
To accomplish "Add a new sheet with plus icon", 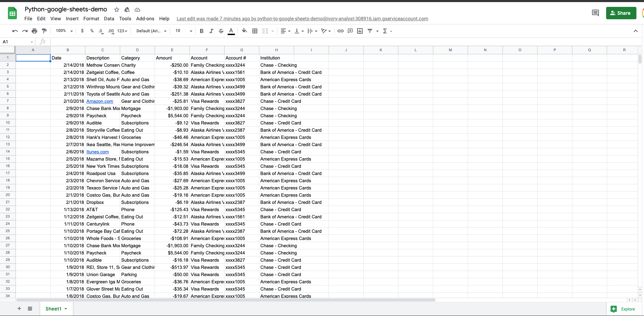I will tap(19, 308).
